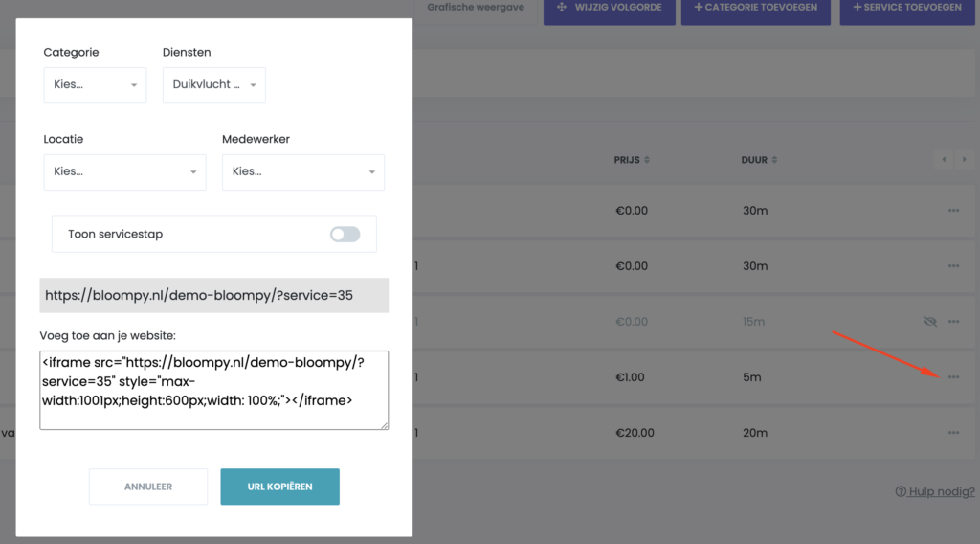The width and height of the screenshot is (980, 544).
Task: Expand the Medewerker dropdown
Action: click(x=302, y=172)
